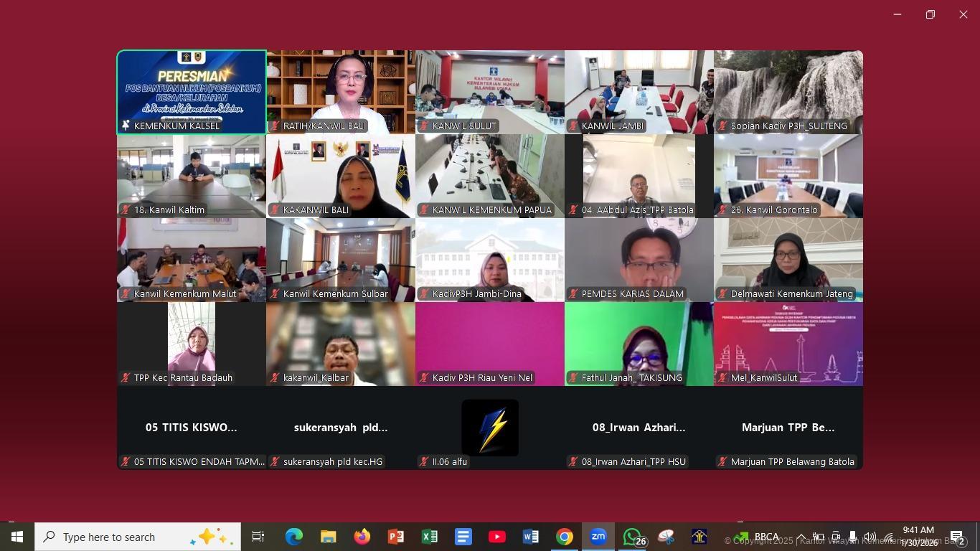The image size is (980, 551).
Task: Click pin icon on KEMENKUM KALSEL tile
Action: click(x=126, y=126)
